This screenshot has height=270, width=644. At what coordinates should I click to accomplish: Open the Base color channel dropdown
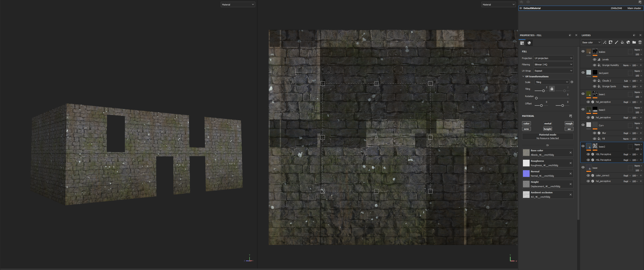(591, 42)
